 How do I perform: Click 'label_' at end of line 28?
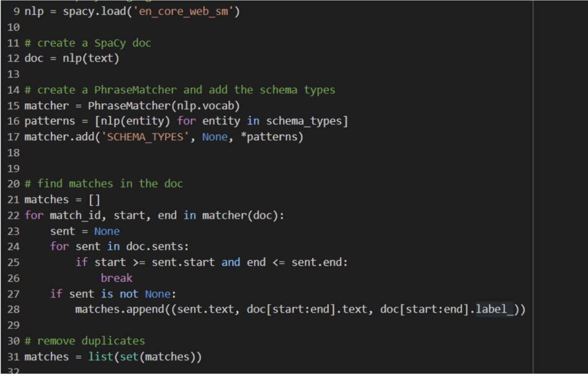495,309
